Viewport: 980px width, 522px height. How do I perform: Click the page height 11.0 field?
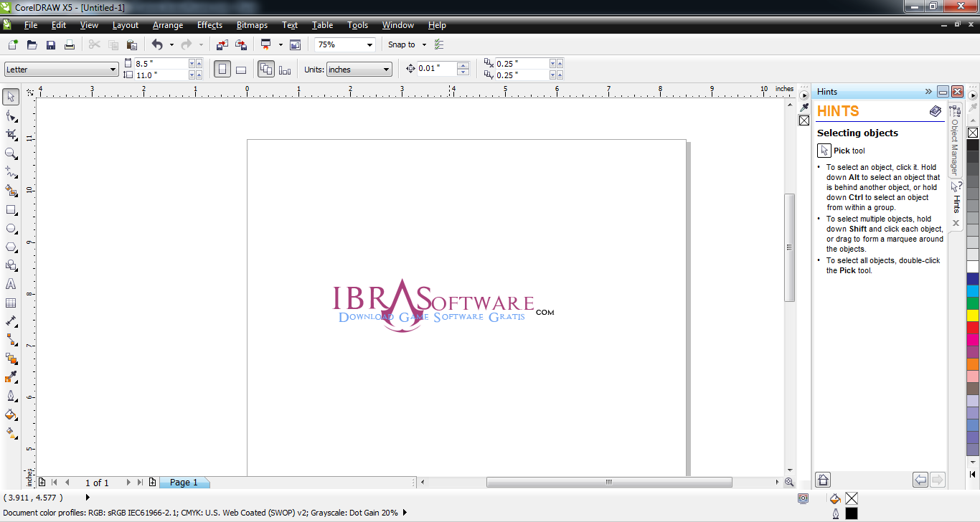tap(161, 75)
